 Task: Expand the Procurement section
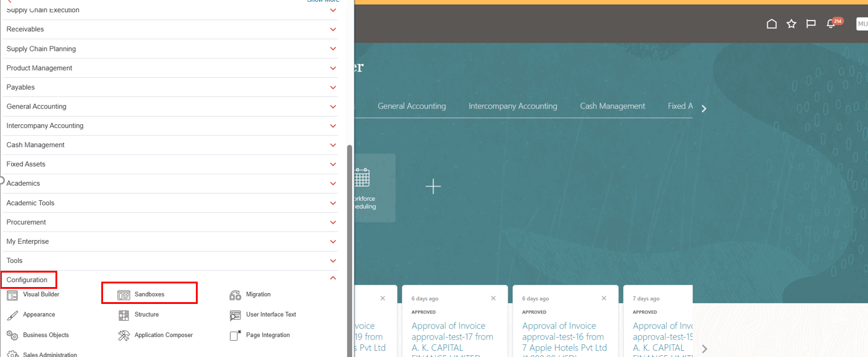pos(333,222)
